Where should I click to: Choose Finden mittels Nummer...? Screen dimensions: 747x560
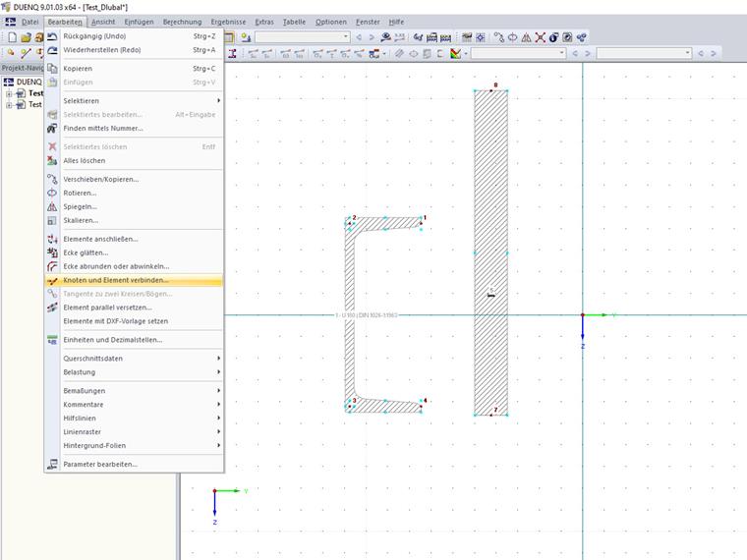point(134,129)
